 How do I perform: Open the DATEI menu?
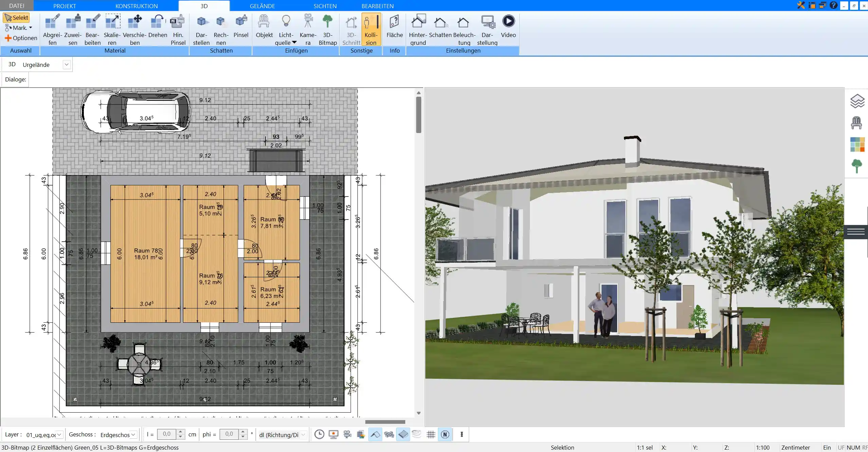17,6
